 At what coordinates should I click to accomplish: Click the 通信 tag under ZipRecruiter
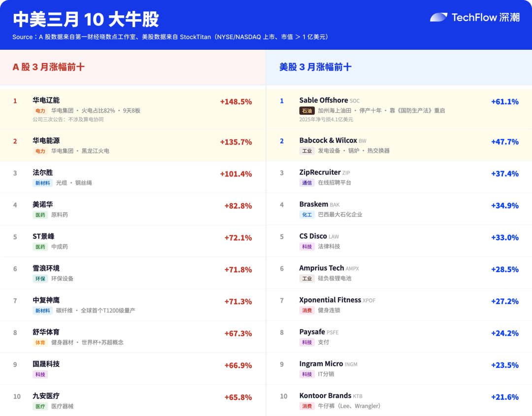point(307,183)
